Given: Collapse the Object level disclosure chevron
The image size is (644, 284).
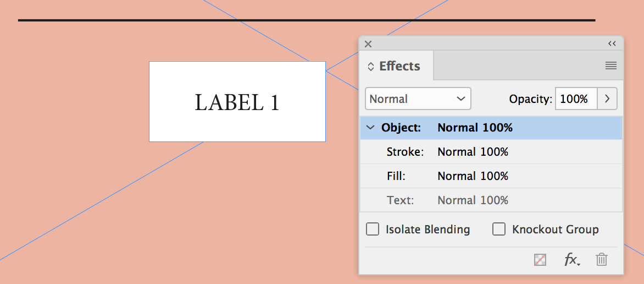Looking at the screenshot, I should (370, 128).
